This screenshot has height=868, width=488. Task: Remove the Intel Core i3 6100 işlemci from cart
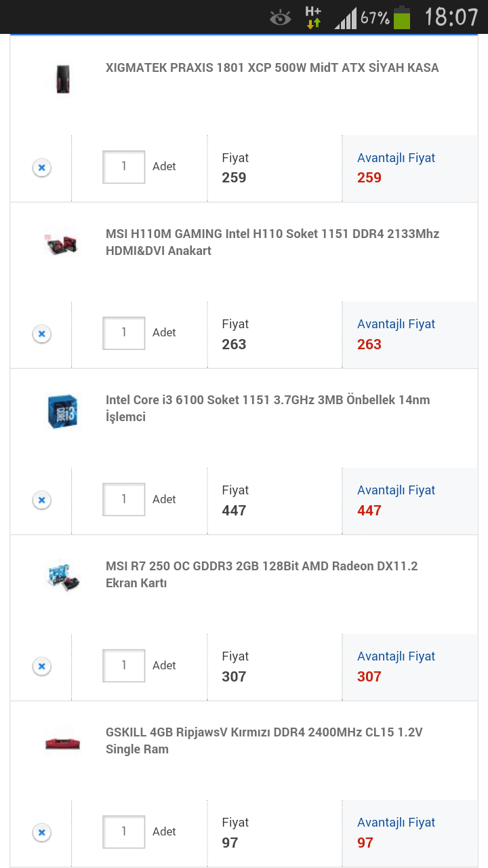pyautogui.click(x=41, y=499)
